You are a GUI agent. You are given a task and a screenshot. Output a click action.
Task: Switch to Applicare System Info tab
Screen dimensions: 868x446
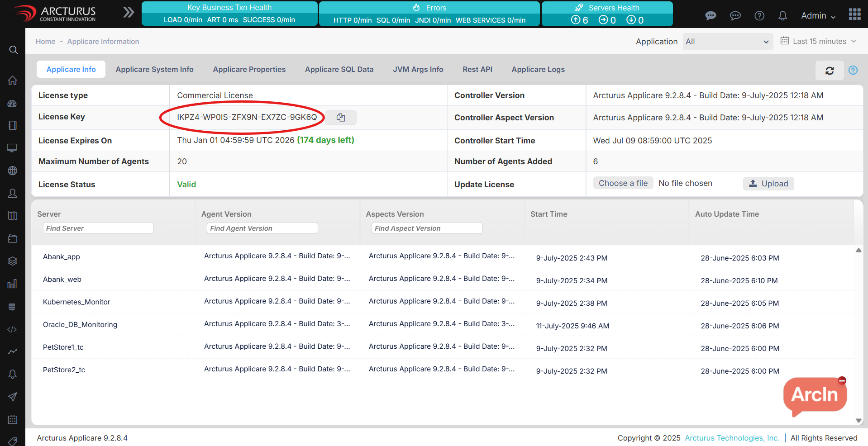154,69
